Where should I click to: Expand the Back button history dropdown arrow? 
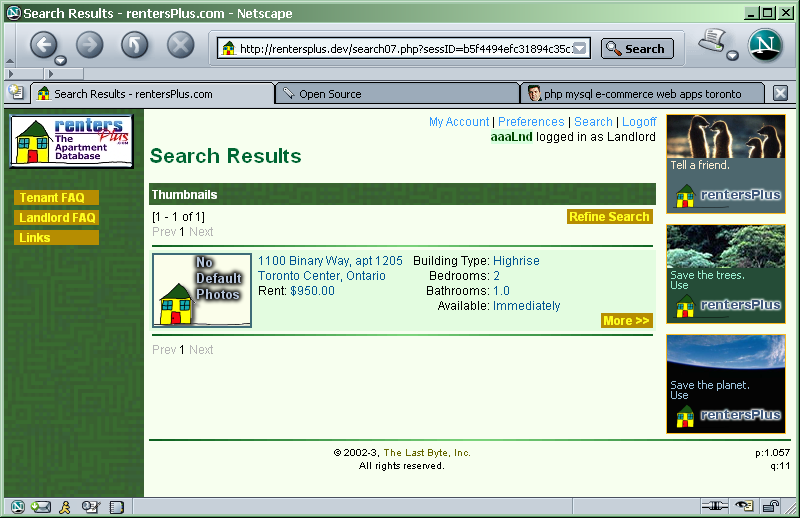[x=60, y=61]
